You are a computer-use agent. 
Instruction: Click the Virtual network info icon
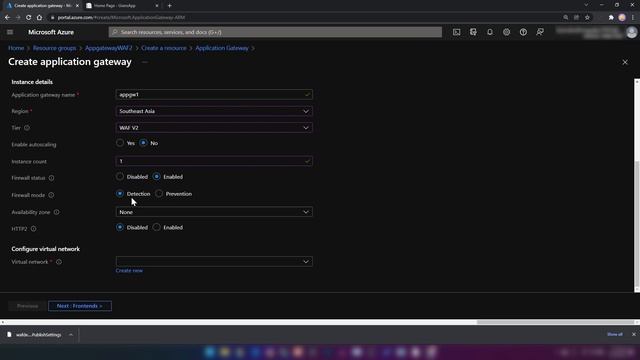pos(59,262)
